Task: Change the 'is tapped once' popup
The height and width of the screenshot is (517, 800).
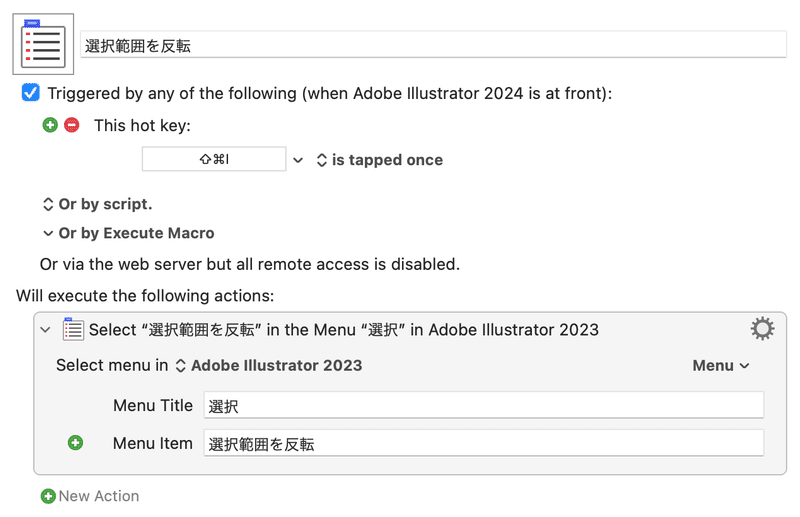Action: click(x=380, y=160)
